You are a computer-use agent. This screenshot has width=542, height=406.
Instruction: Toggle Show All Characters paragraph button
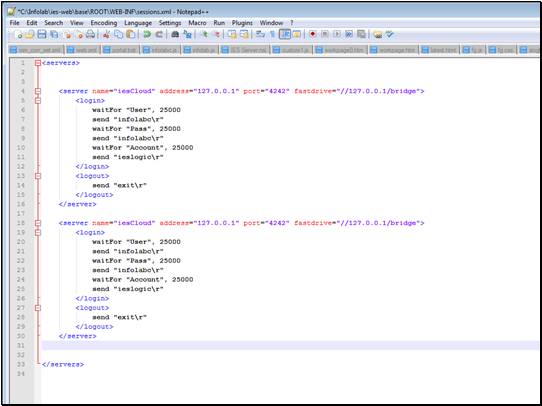273,34
